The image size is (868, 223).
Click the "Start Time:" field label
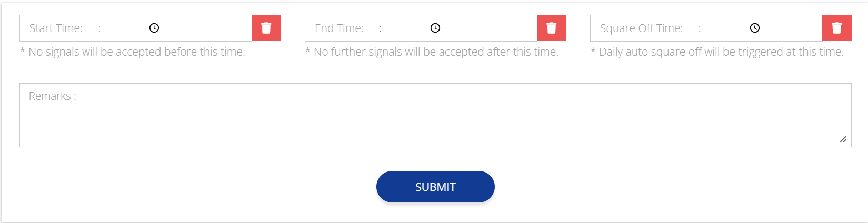[56, 28]
